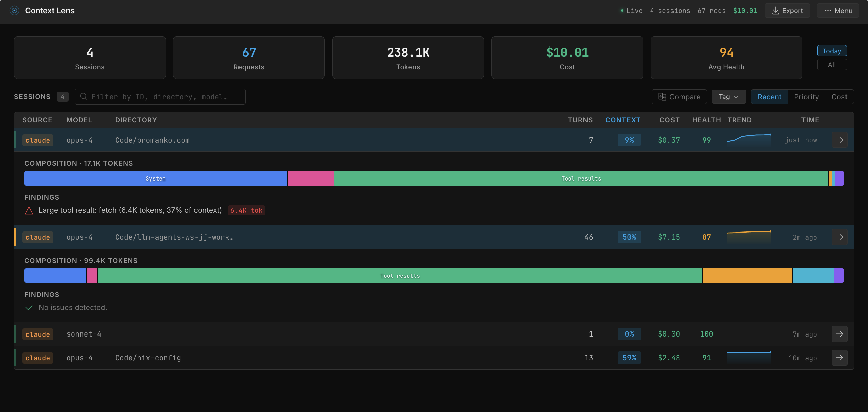Click the Export download icon
Image resolution: width=868 pixels, height=412 pixels.
coord(775,11)
